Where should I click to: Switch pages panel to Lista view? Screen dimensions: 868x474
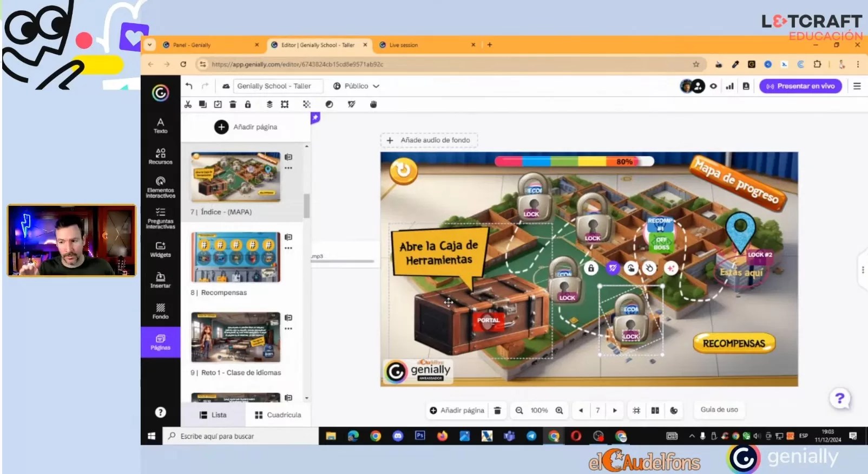[213, 415]
